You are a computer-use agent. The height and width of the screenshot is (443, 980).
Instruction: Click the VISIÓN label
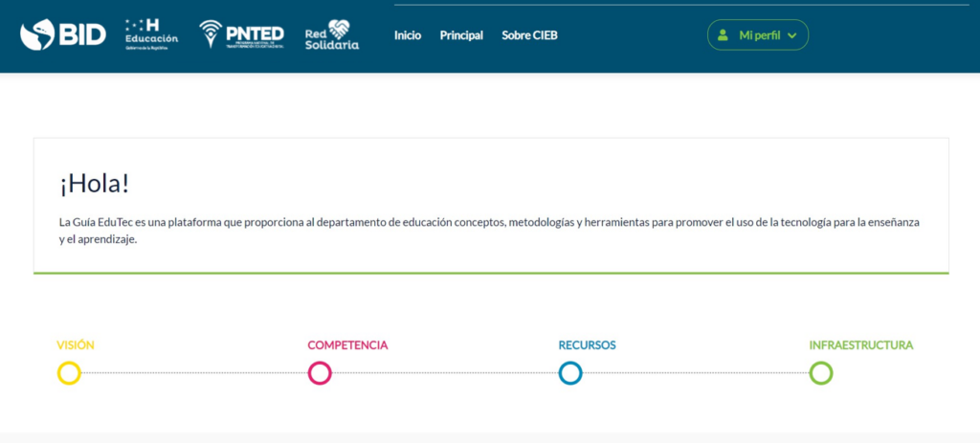[76, 345]
